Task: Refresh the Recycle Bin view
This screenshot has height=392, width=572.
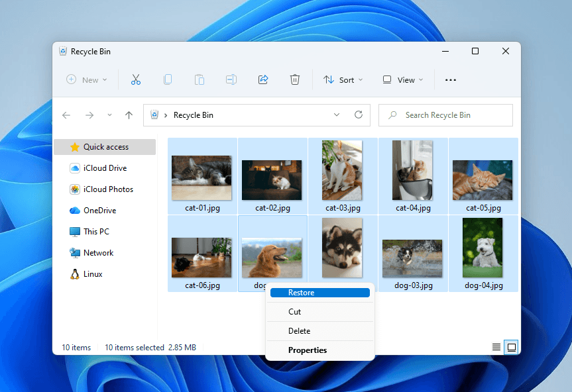Action: [x=359, y=115]
